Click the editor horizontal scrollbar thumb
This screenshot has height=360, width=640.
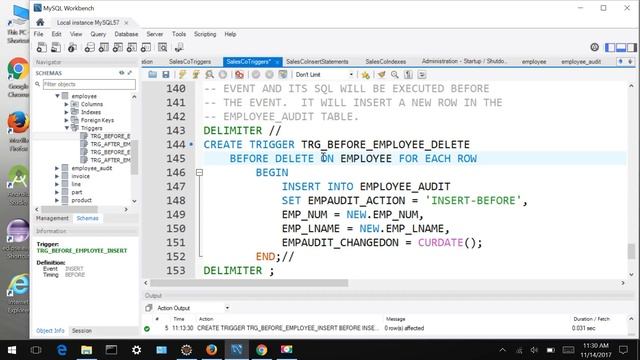point(249,283)
